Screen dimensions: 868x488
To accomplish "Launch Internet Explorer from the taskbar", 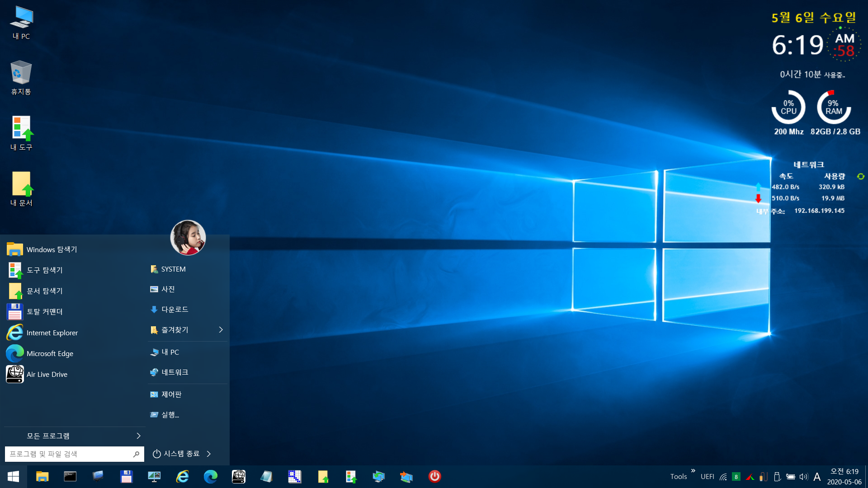I will 183,476.
